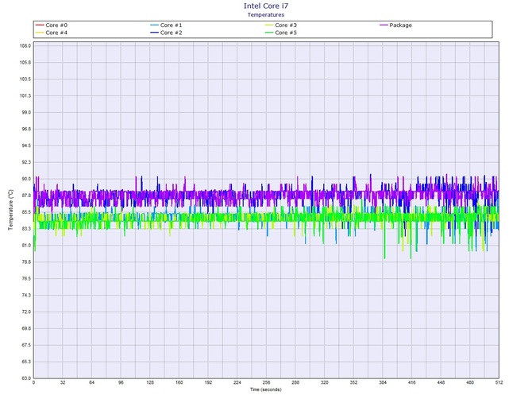Image resolution: width=532 pixels, height=399 pixels.
Task: Click the red Core #0 legend line
Action: (x=40, y=25)
